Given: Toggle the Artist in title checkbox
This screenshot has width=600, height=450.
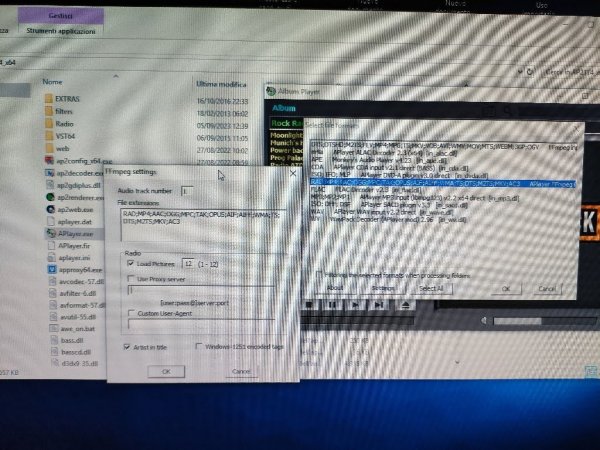Looking at the screenshot, I should click(127, 347).
